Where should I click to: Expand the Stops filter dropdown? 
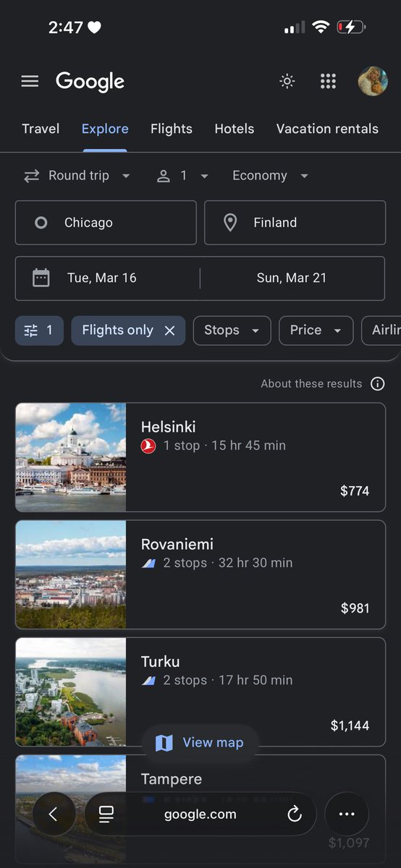coord(232,331)
